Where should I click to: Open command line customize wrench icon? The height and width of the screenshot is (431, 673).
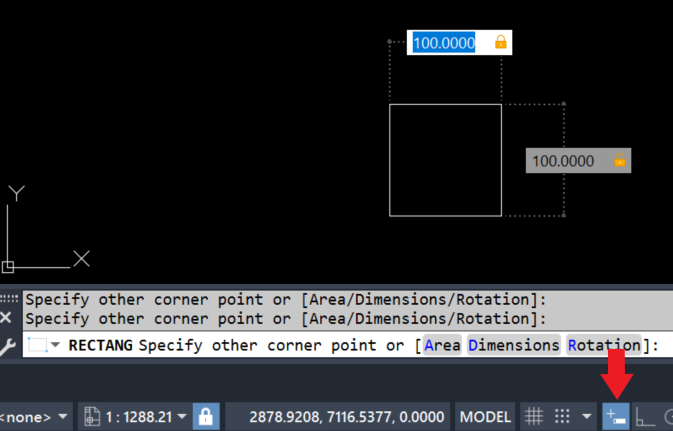[x=7, y=347]
